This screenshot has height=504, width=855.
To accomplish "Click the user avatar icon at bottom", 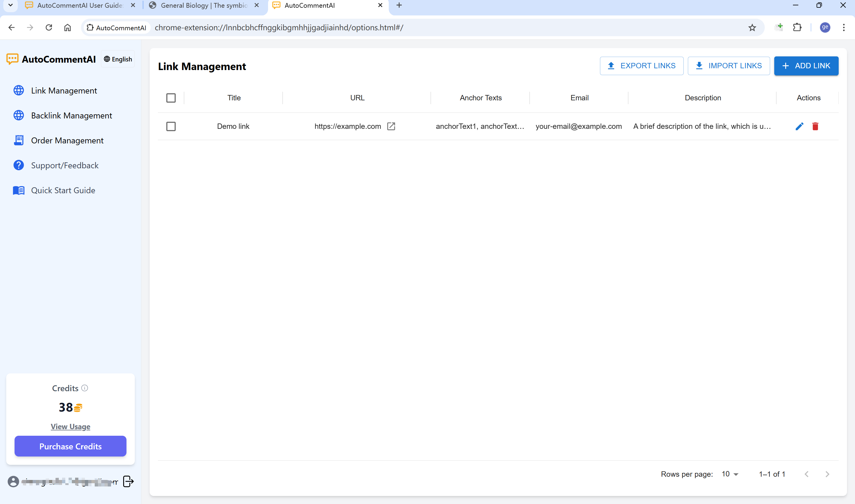I will (13, 481).
